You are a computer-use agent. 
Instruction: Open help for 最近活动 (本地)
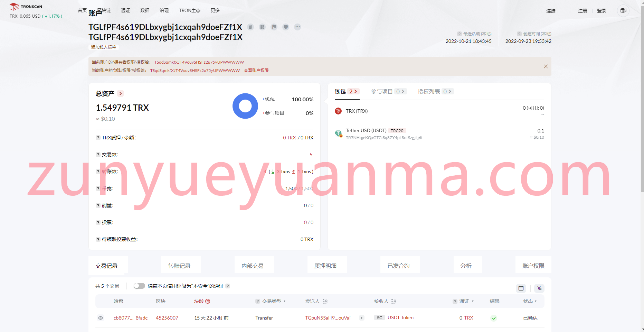[459, 34]
